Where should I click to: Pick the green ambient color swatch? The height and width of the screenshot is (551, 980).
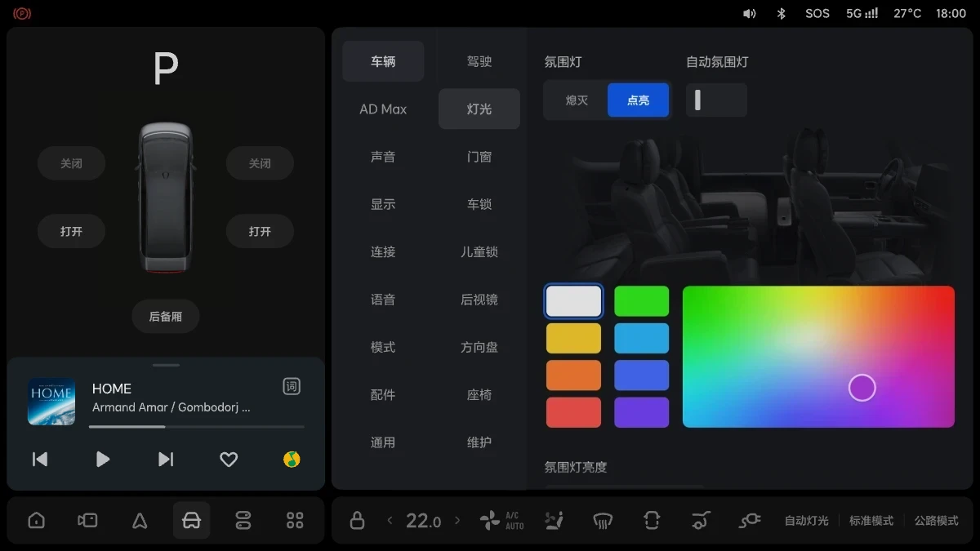[641, 301]
